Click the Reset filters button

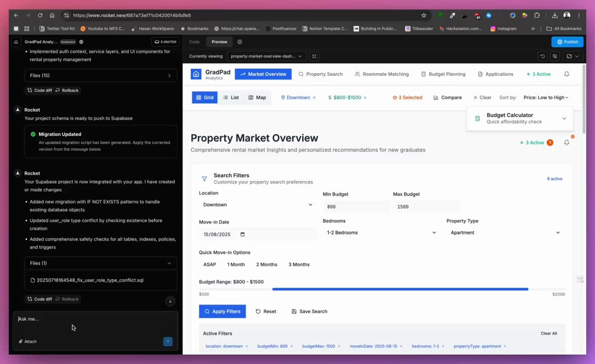[x=266, y=311]
